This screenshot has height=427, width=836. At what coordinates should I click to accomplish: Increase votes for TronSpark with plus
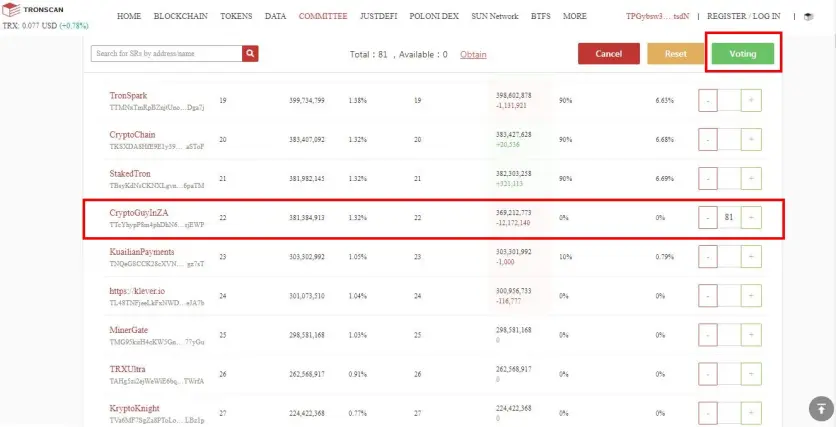pyautogui.click(x=751, y=100)
